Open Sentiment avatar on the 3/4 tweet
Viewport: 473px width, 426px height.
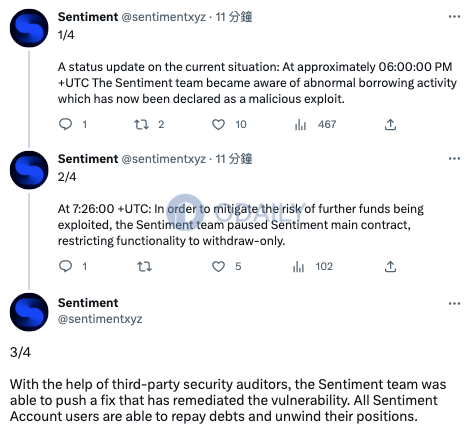[29, 312]
